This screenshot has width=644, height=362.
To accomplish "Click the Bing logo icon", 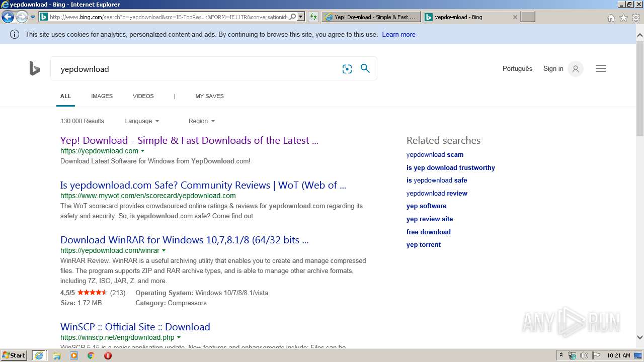I will (x=35, y=68).
